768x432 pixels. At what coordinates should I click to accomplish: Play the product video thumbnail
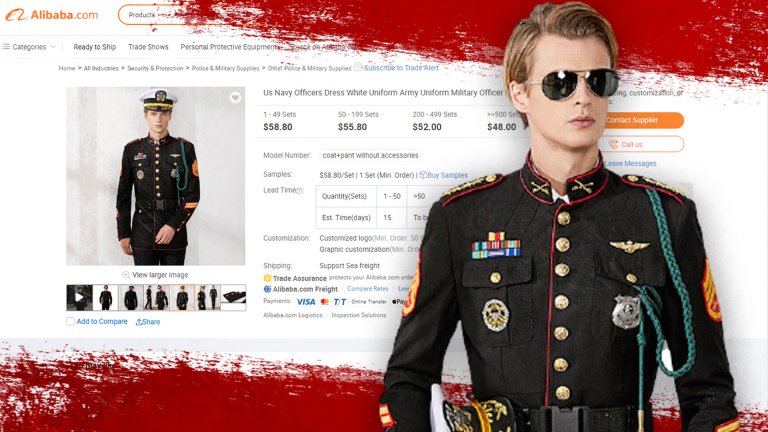[79, 297]
